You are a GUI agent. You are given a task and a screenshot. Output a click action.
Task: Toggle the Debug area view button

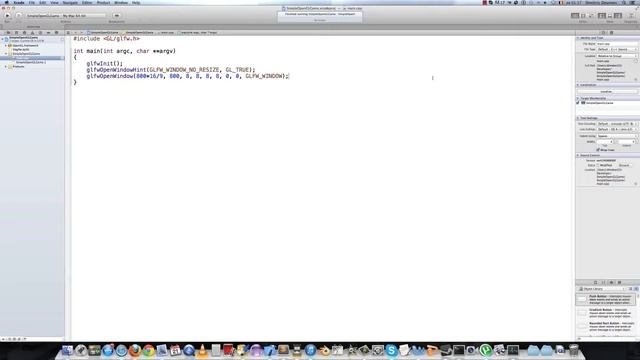click(610, 16)
